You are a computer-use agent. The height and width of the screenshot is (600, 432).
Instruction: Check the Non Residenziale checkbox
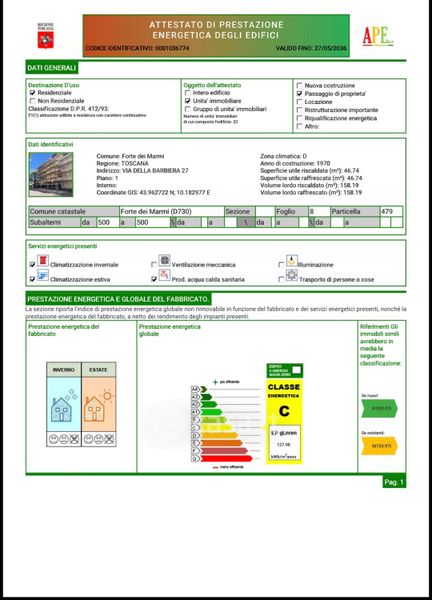pos(33,101)
